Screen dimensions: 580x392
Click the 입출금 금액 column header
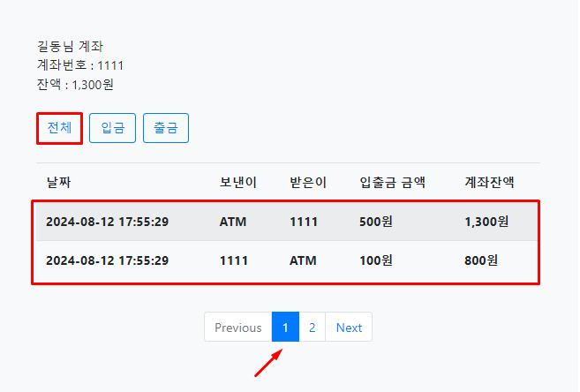click(392, 183)
